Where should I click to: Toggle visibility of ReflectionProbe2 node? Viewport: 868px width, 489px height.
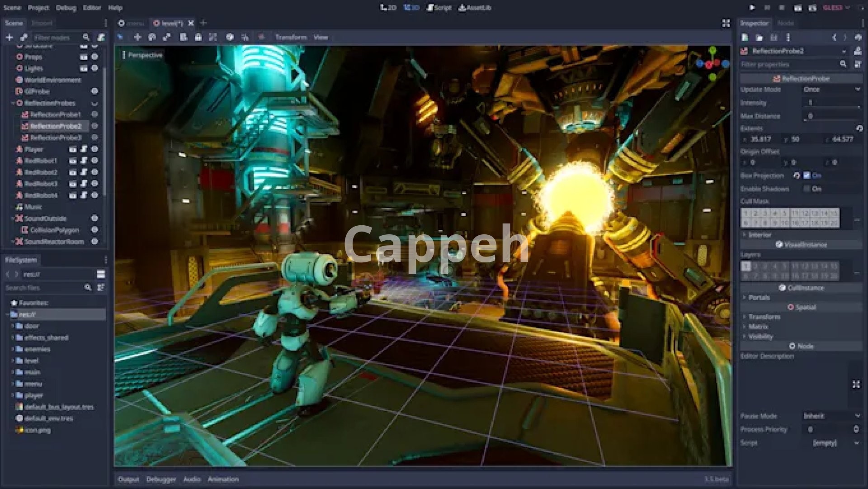94,126
